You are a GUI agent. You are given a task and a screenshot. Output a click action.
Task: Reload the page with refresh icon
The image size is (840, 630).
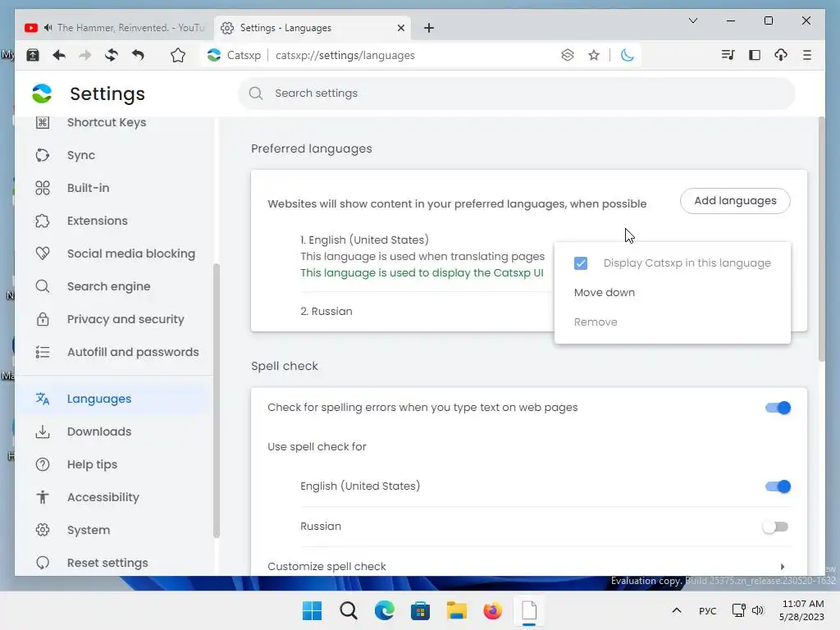(x=112, y=55)
